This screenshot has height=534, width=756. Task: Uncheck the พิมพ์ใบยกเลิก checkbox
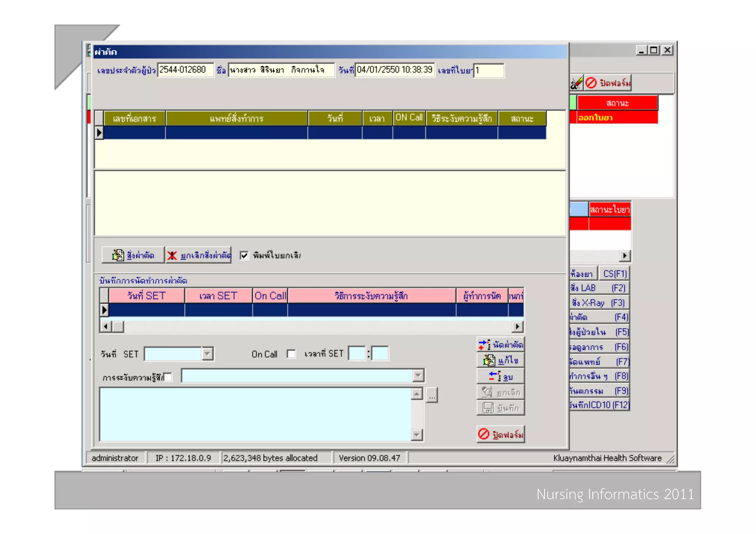[244, 255]
